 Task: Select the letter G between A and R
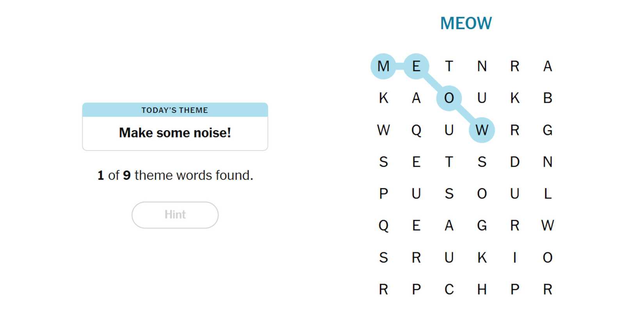(x=482, y=226)
